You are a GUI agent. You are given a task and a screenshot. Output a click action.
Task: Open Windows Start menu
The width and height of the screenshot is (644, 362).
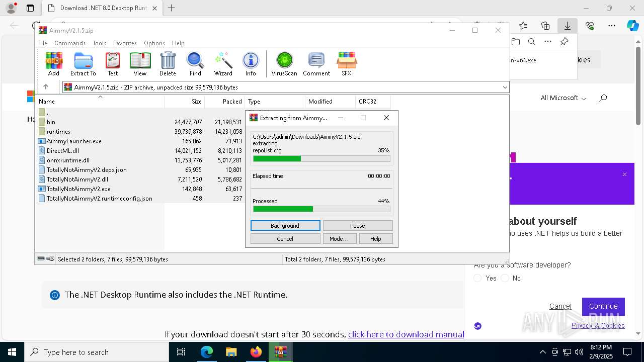coord(12,352)
